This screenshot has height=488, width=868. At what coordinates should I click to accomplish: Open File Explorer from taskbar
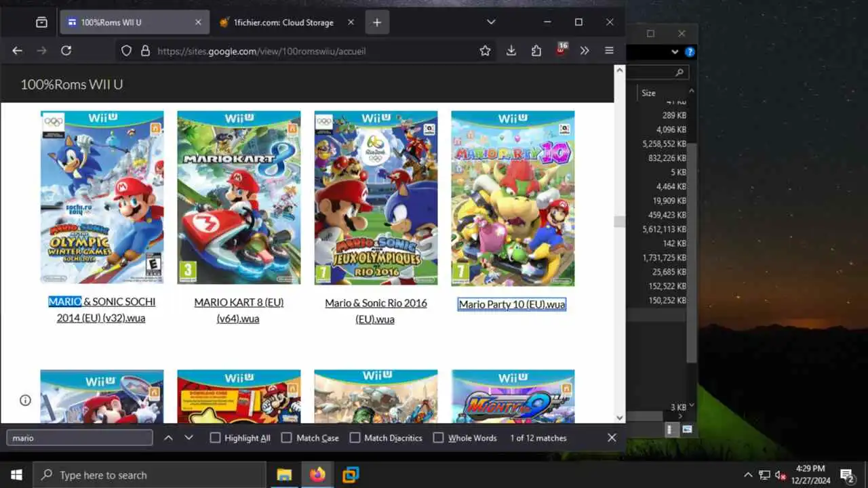pyautogui.click(x=284, y=474)
